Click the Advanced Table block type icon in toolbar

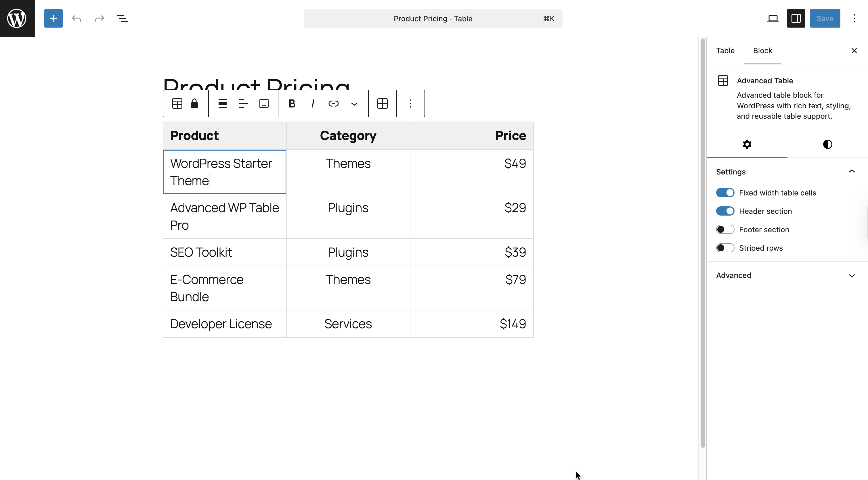[177, 103]
